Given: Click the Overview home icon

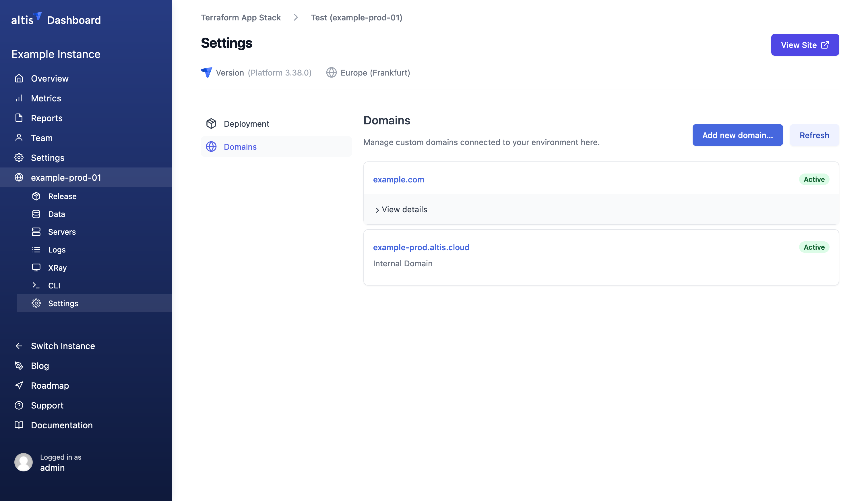Looking at the screenshot, I should [x=19, y=78].
